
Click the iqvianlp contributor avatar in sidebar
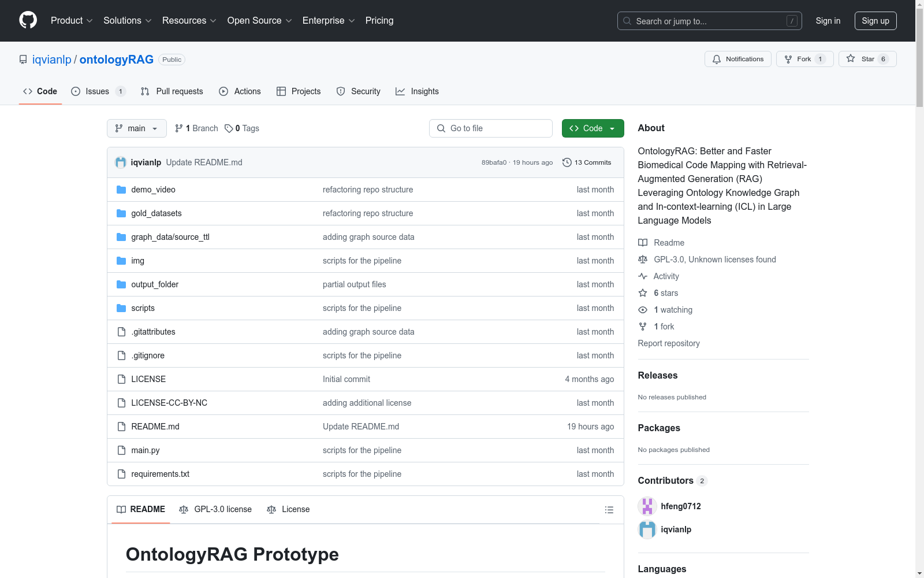coord(647,529)
